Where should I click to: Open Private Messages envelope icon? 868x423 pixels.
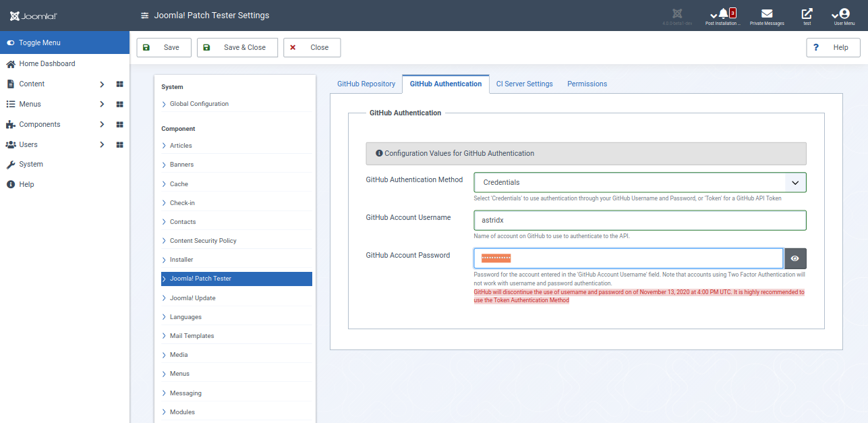pyautogui.click(x=767, y=13)
